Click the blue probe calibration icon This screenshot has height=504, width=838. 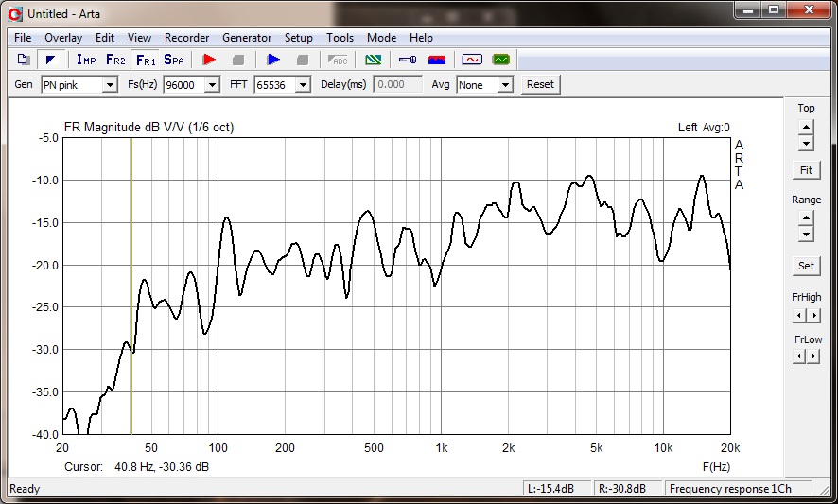click(x=408, y=60)
